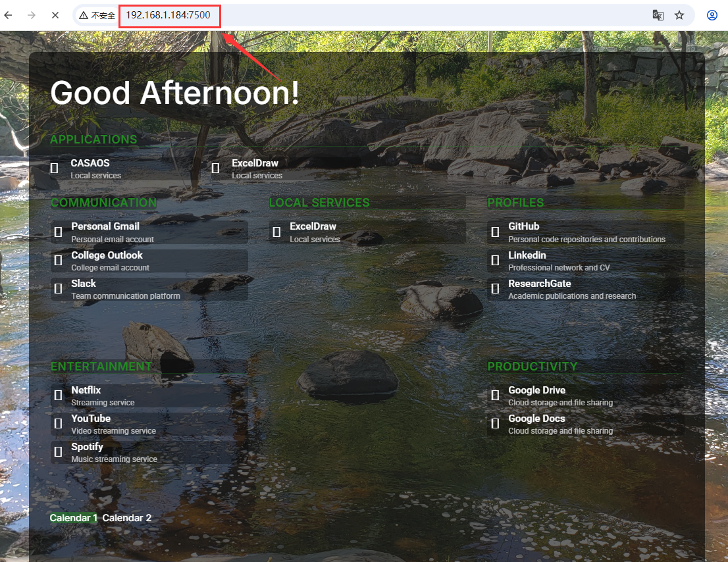728x562 pixels.
Task: Launch Slack team communication platform
Action: pos(149,289)
